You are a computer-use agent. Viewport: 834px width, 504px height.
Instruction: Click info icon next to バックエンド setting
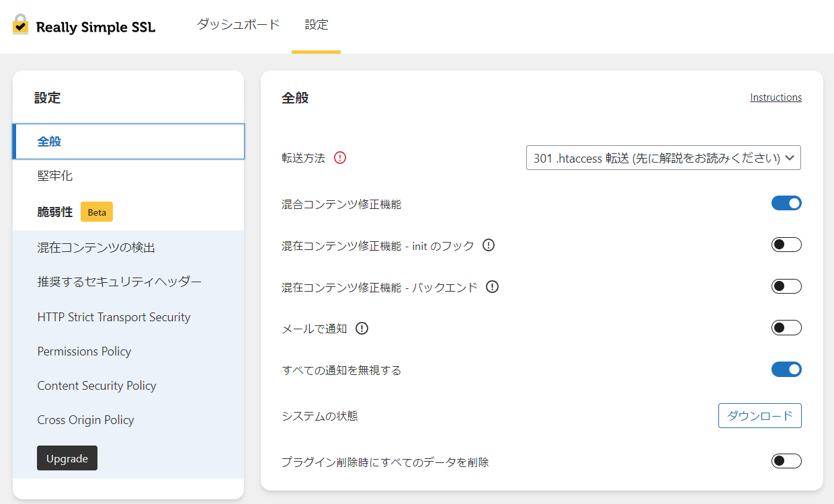tap(493, 287)
